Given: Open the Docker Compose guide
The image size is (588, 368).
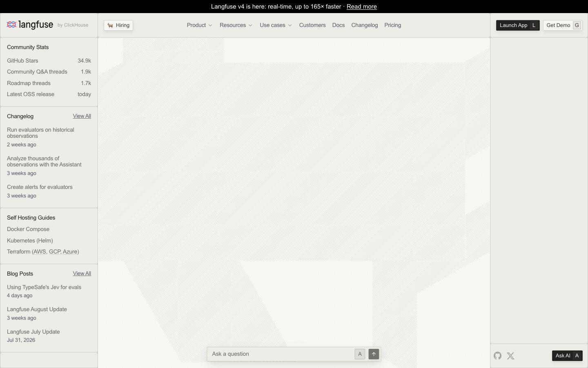Looking at the screenshot, I should pyautogui.click(x=28, y=229).
